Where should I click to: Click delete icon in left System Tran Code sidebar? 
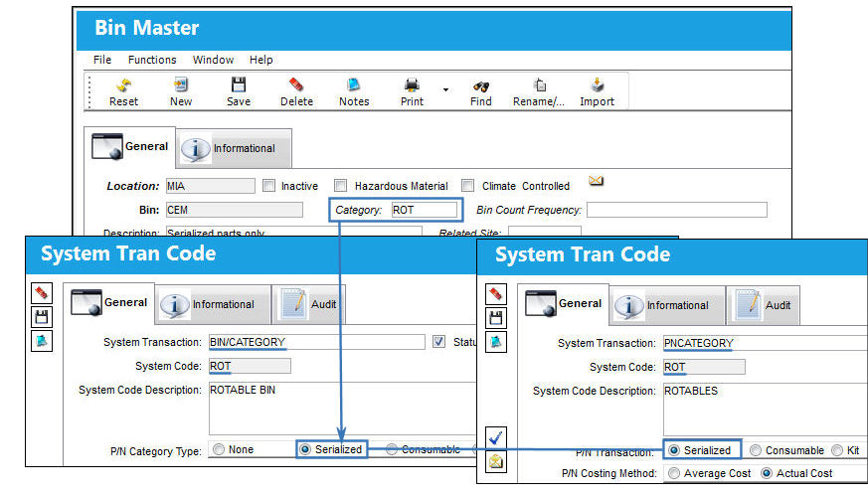click(x=42, y=293)
